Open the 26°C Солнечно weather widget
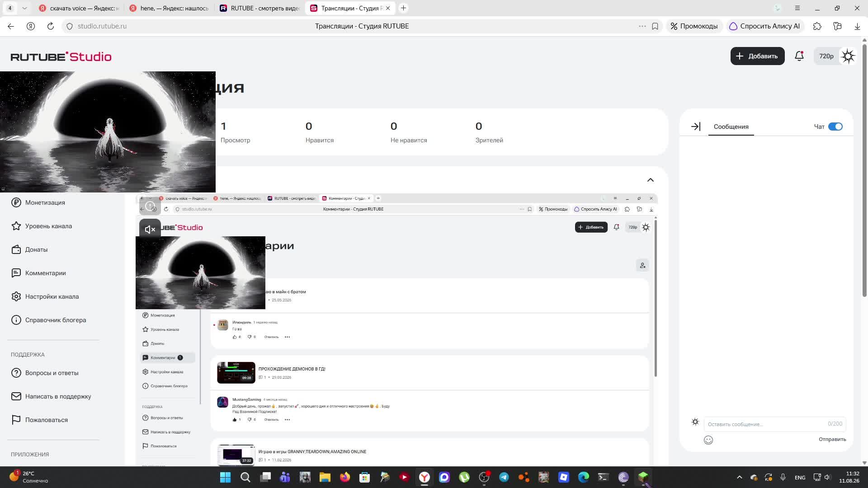Viewport: 868px width, 488px height. 29,477
